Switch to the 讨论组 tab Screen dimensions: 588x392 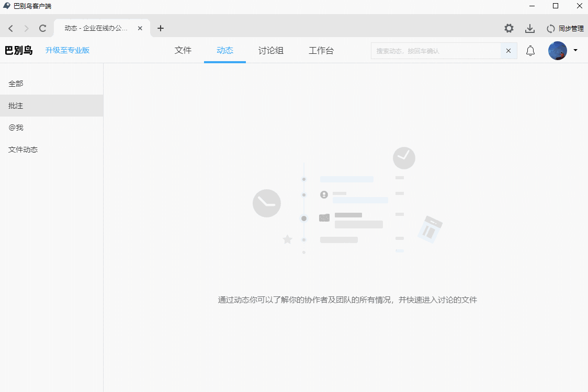(x=271, y=51)
